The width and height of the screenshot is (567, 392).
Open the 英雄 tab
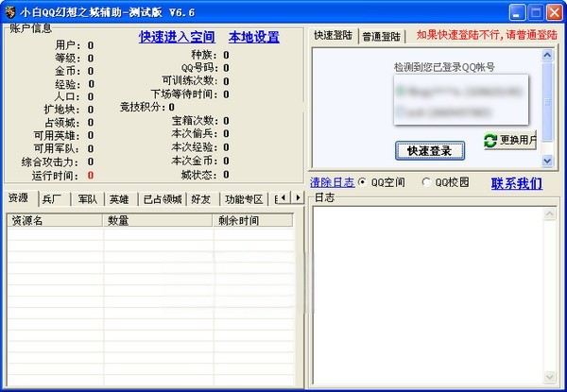pos(119,199)
